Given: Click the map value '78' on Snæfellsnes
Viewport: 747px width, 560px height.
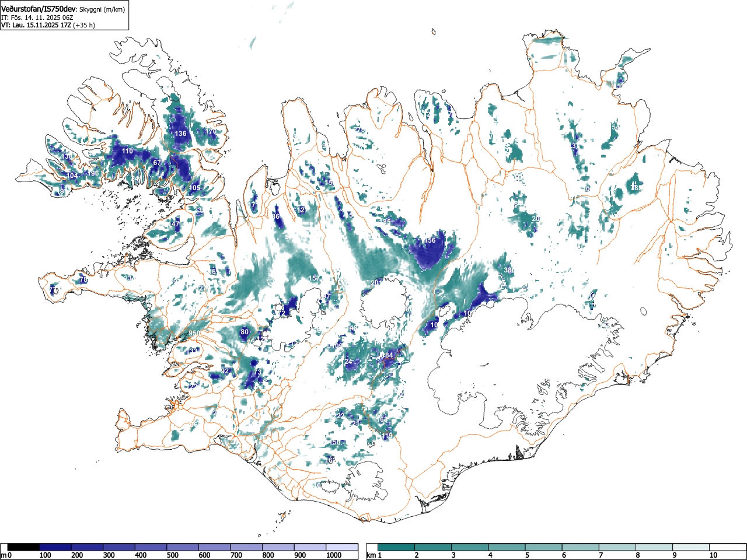Looking at the screenshot, I should pos(83,279).
